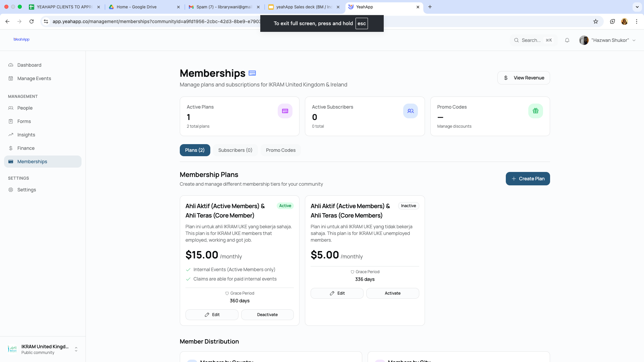Switch to the Promo Codes tab
The width and height of the screenshot is (644, 362).
coord(280,150)
